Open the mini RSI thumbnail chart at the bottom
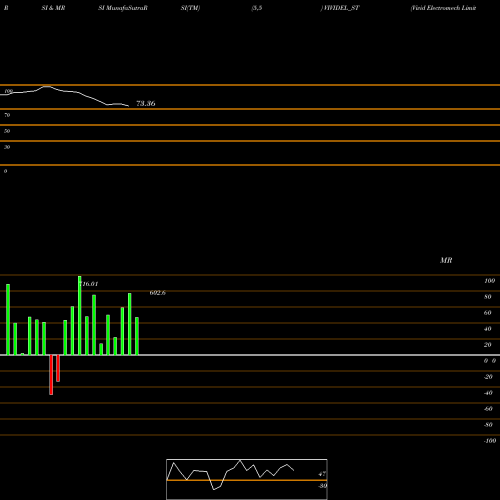500x500 pixels. point(247,479)
